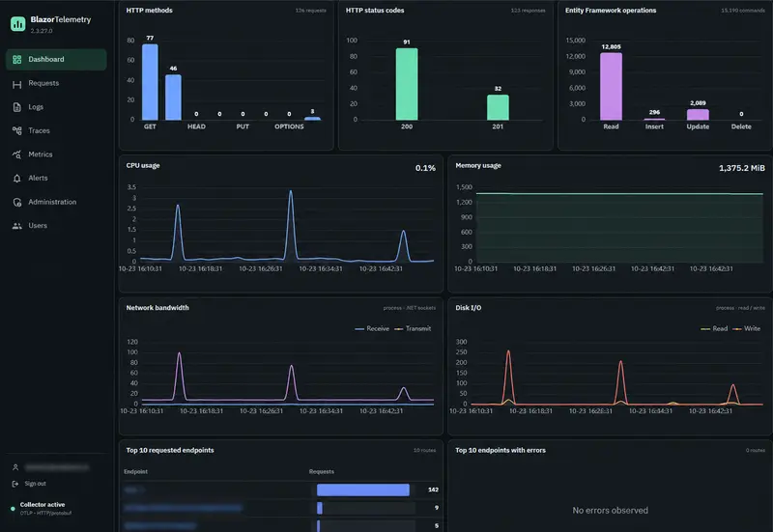
Task: Click the HTTP methods panel title
Action: [150, 11]
